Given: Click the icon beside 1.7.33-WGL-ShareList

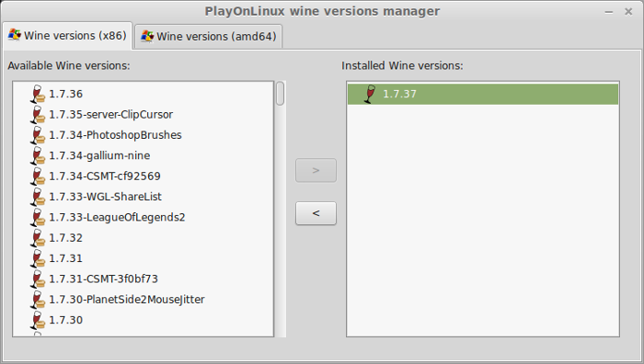Looking at the screenshot, I should [x=38, y=197].
